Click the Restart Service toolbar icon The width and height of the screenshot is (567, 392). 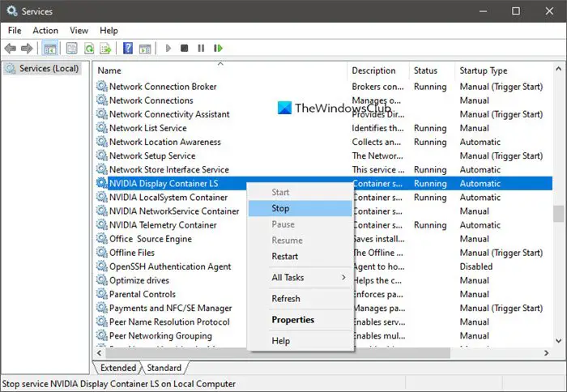pyautogui.click(x=218, y=48)
